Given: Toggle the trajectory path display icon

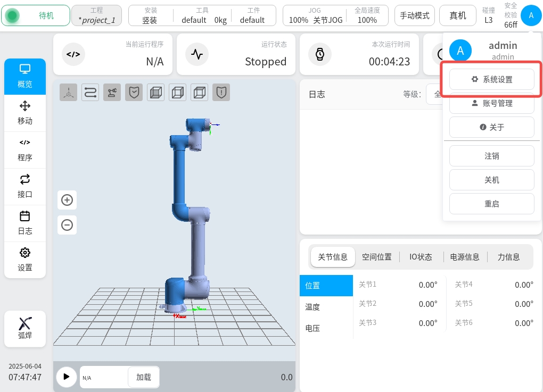Looking at the screenshot, I should pyautogui.click(x=90, y=93).
